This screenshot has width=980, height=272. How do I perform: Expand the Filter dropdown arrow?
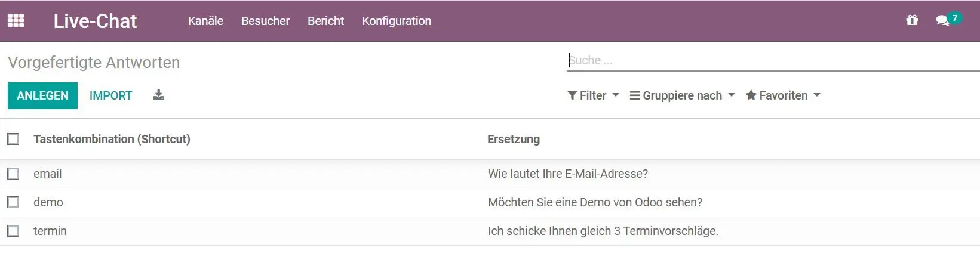pyautogui.click(x=616, y=95)
